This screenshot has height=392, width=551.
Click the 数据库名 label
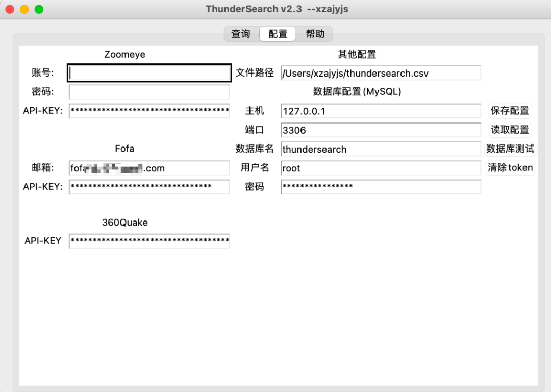point(255,149)
